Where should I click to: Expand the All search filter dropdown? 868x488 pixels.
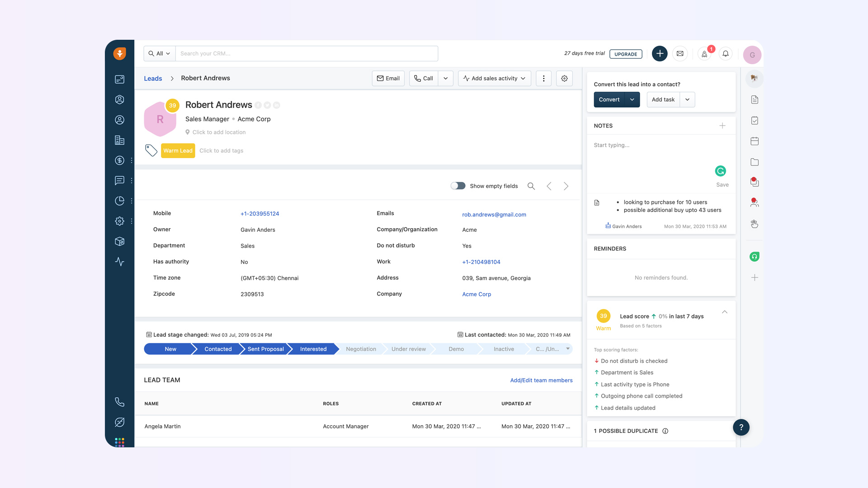160,53
